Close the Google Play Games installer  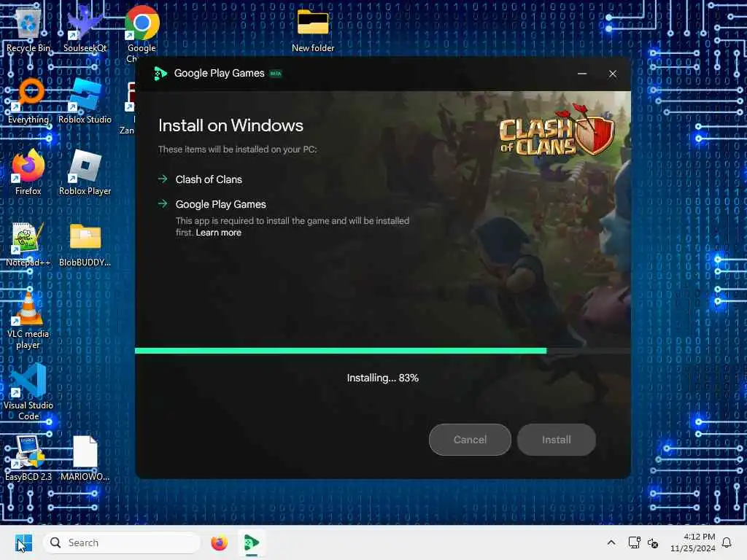(613, 74)
